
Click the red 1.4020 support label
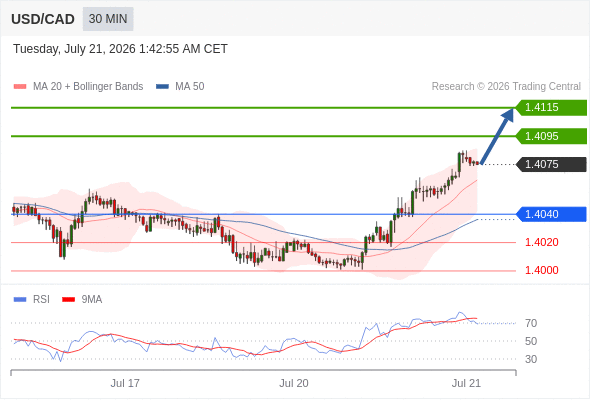pyautogui.click(x=541, y=242)
